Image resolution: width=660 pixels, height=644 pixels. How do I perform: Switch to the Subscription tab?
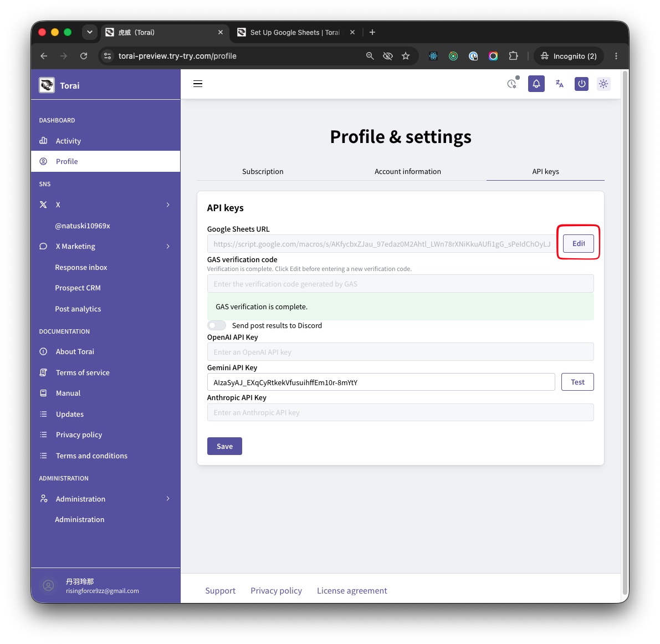263,171
